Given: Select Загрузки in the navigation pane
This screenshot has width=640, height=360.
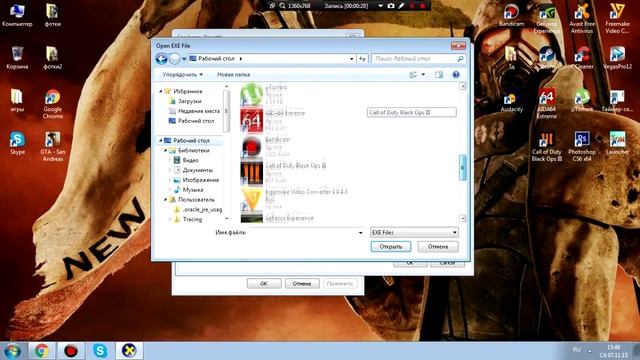Looking at the screenshot, I should [x=189, y=101].
